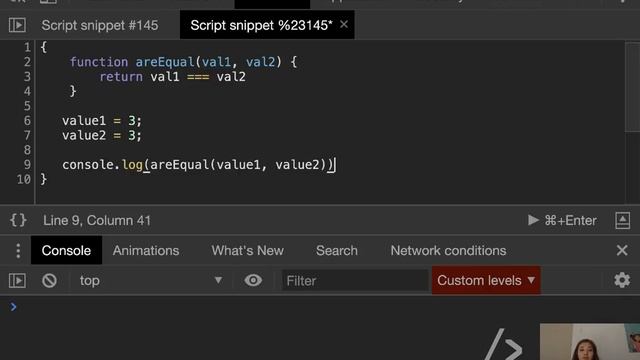
Task: Open the top JavaScript context dropdown
Action: 151,281
